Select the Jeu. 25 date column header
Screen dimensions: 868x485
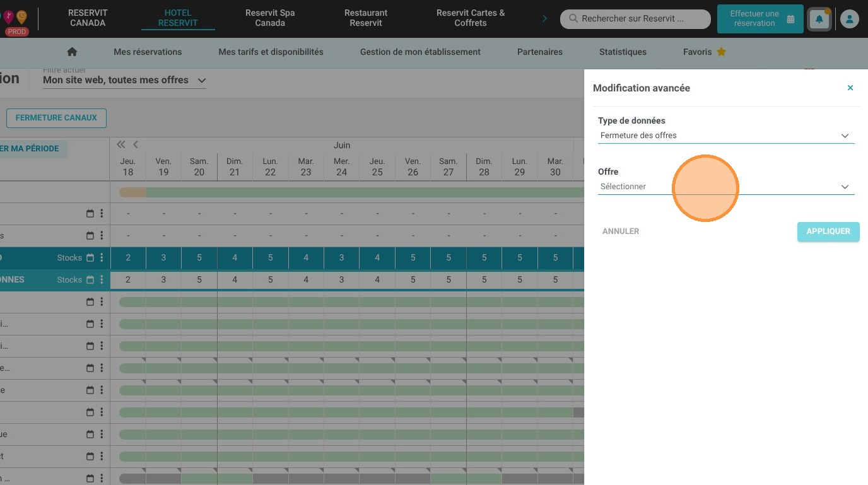click(x=377, y=167)
